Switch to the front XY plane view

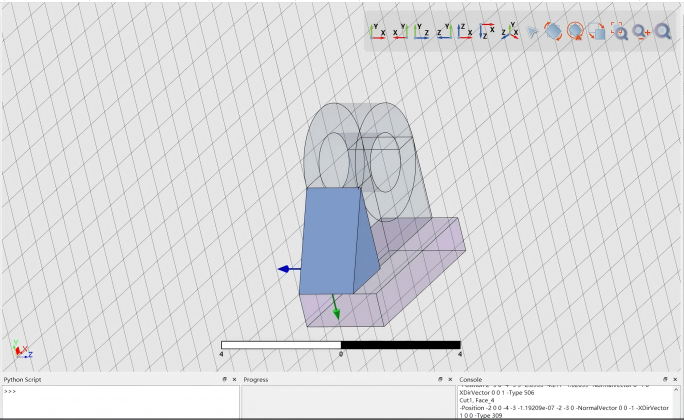[378, 32]
